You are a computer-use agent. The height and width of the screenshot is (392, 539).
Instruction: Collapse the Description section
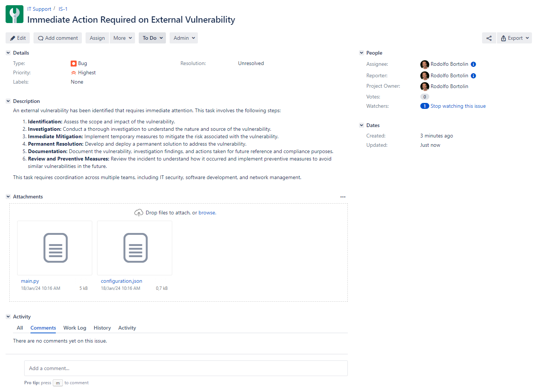coord(8,101)
